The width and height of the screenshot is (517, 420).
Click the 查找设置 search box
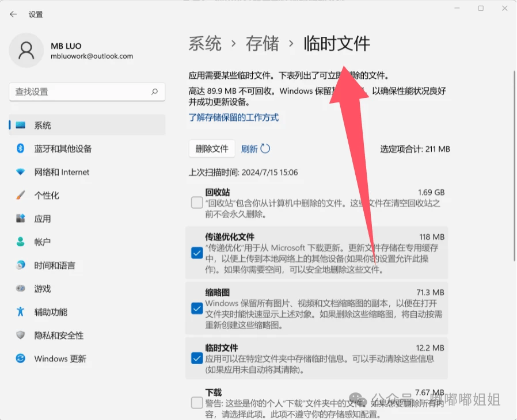tap(86, 92)
